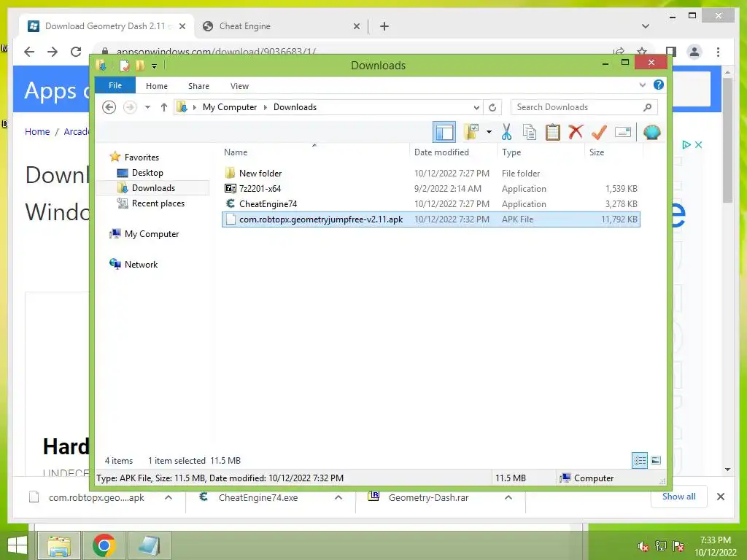
Task: Open the Share ribbon tab
Action: pos(198,86)
